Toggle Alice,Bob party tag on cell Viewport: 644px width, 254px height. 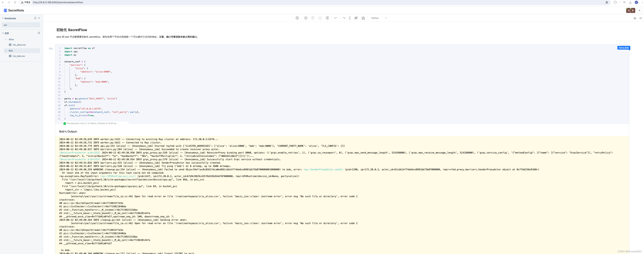click(x=623, y=48)
